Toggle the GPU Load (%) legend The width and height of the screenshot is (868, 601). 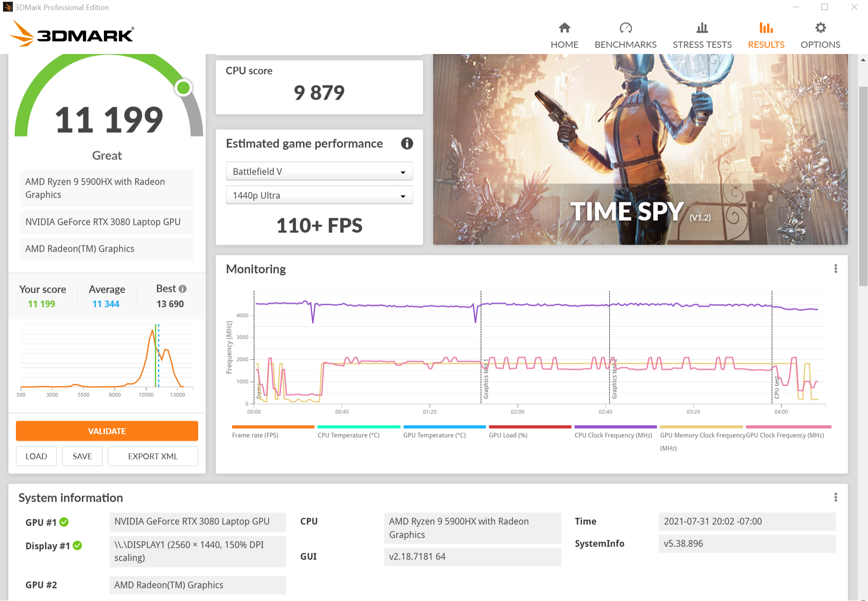click(530, 432)
